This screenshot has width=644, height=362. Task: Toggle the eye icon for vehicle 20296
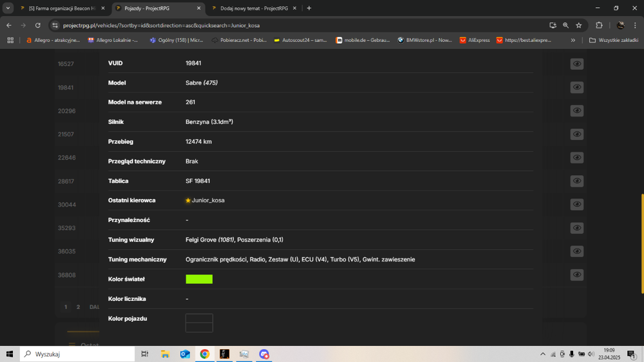point(576,111)
